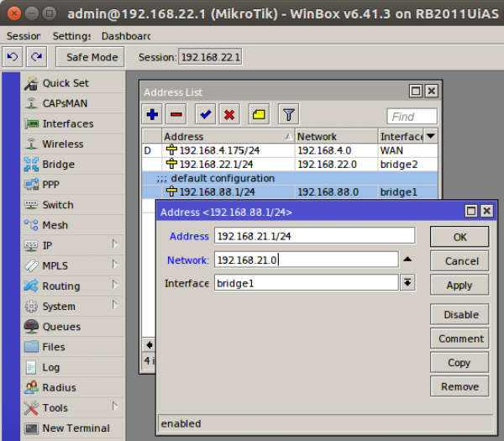This screenshot has height=441, width=504.
Task: Click the Disable button in the dialog
Action: pos(459,314)
